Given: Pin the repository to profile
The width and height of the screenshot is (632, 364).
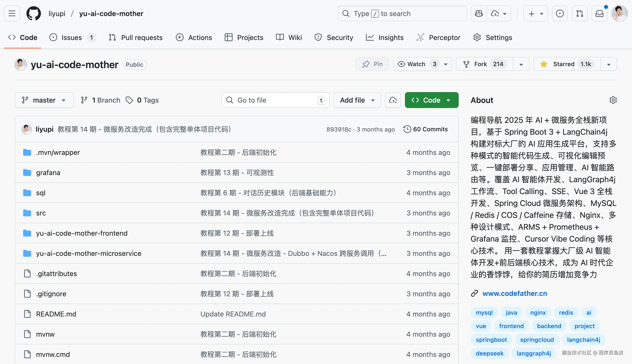Looking at the screenshot, I should (x=372, y=64).
